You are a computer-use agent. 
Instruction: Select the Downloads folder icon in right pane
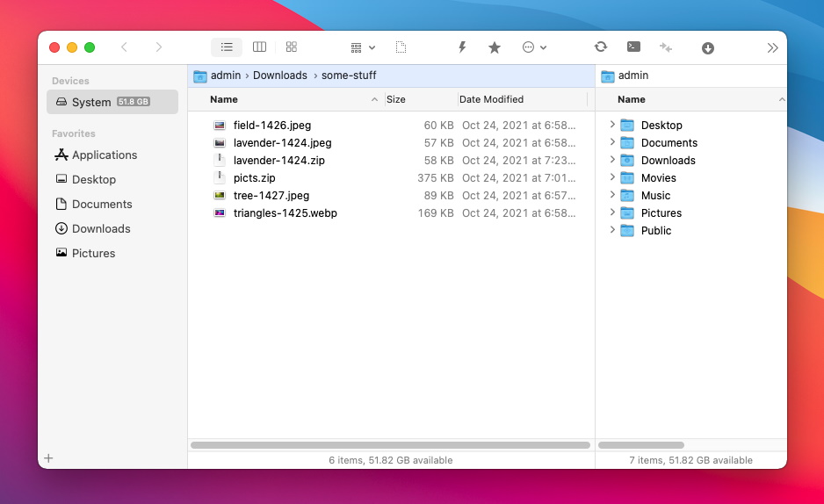click(x=627, y=161)
